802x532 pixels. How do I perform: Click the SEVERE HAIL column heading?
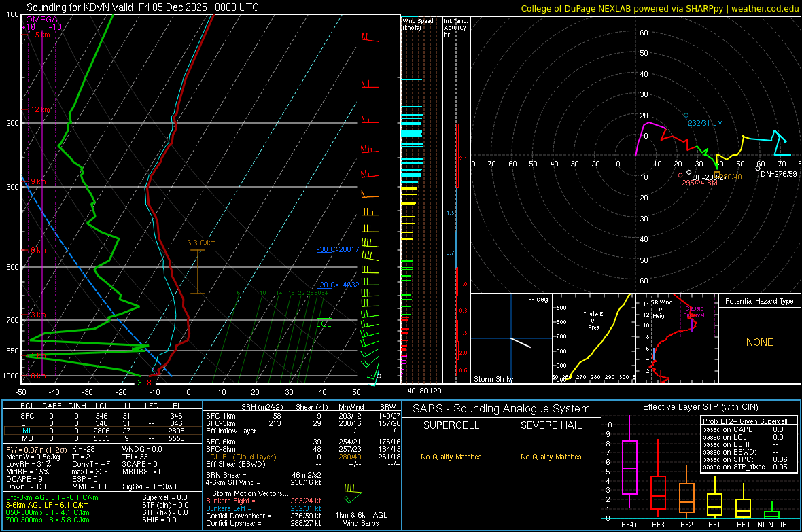(551, 425)
